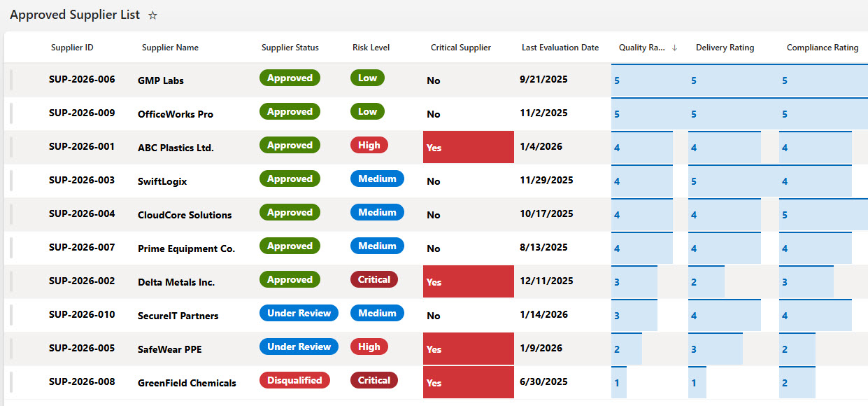This screenshot has height=406, width=868.
Task: Open the Supplier Status column header menu
Action: pos(290,48)
